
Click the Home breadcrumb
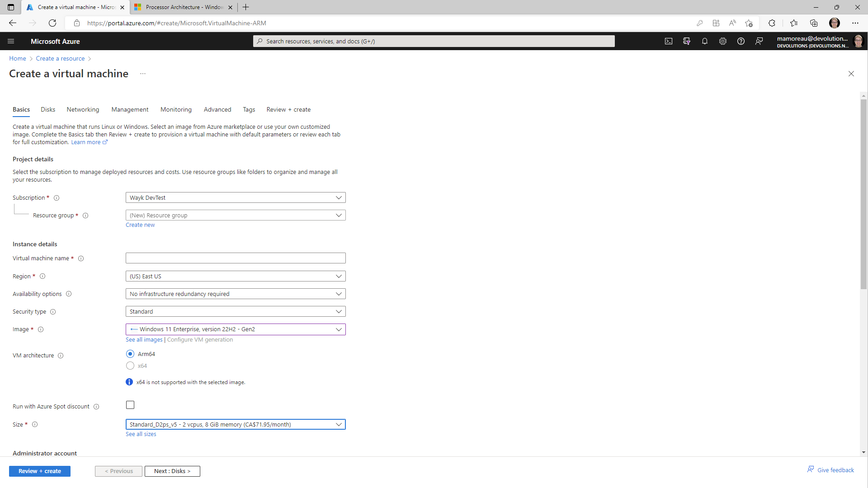[18, 59]
